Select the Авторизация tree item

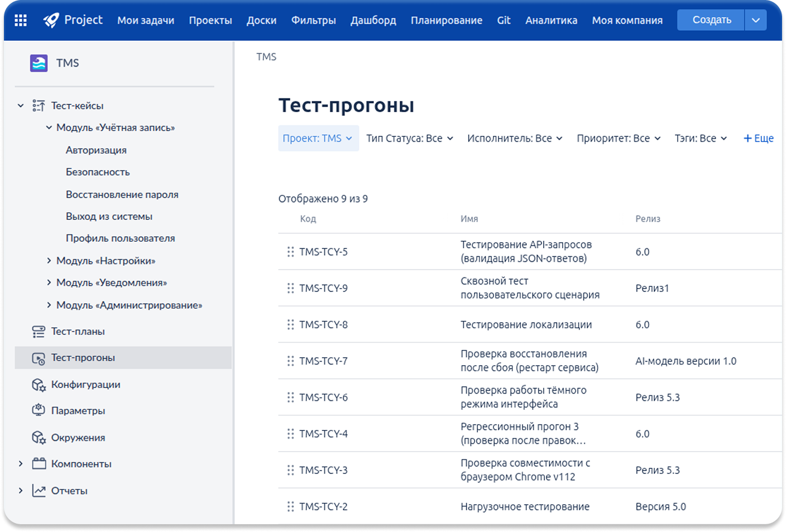click(x=96, y=150)
